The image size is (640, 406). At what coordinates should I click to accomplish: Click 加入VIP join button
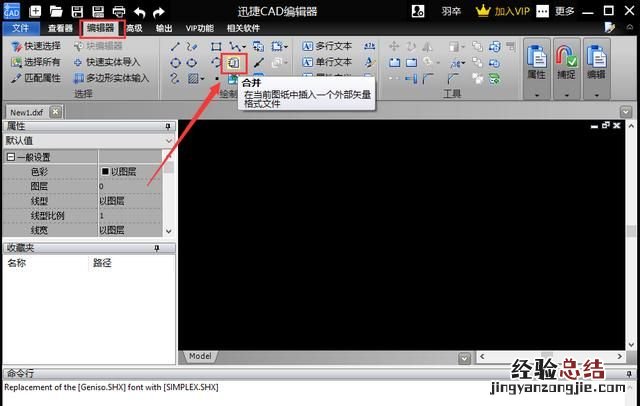(x=503, y=11)
